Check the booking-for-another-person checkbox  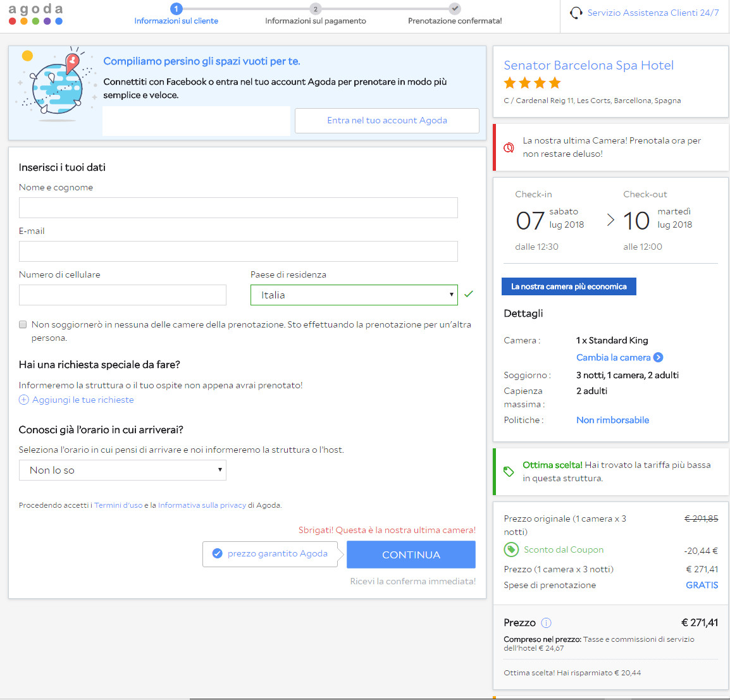point(23,324)
